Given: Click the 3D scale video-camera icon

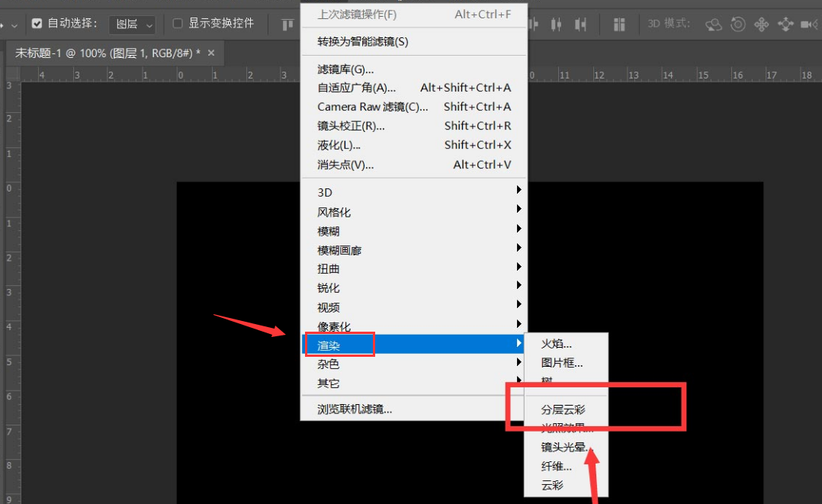Looking at the screenshot, I should [x=809, y=24].
